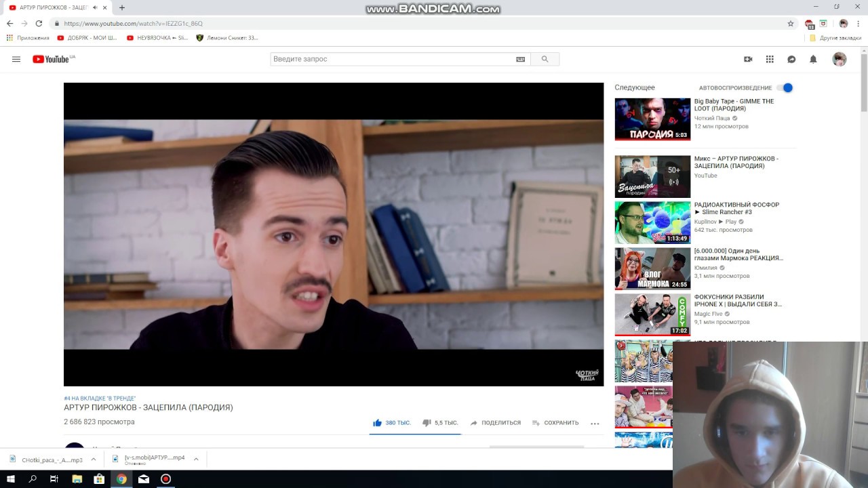Image resolution: width=868 pixels, height=488 pixels.
Task: Open the Chrome profile avatar
Action: click(844, 23)
